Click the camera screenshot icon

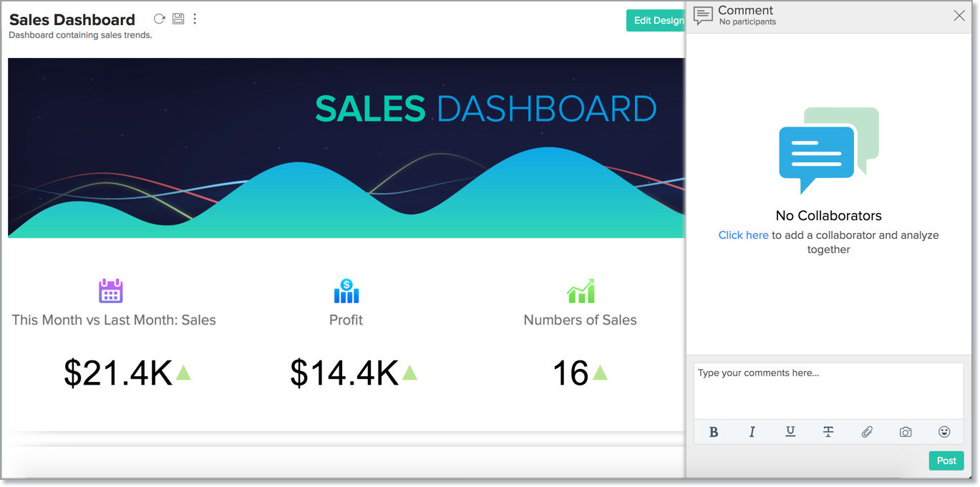coord(906,432)
